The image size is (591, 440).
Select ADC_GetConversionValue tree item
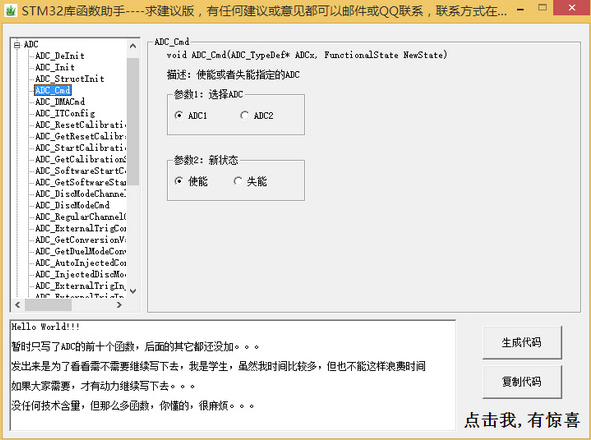80,240
